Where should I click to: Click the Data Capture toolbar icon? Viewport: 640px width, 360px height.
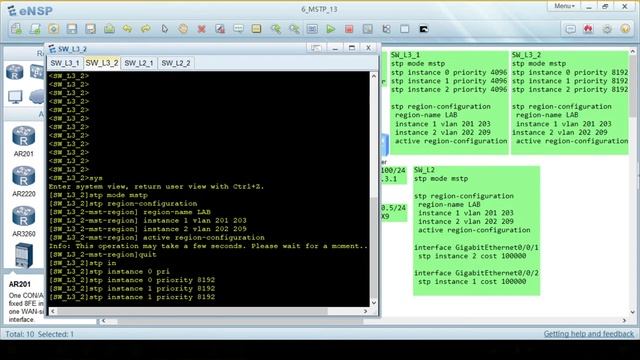[x=367, y=29]
